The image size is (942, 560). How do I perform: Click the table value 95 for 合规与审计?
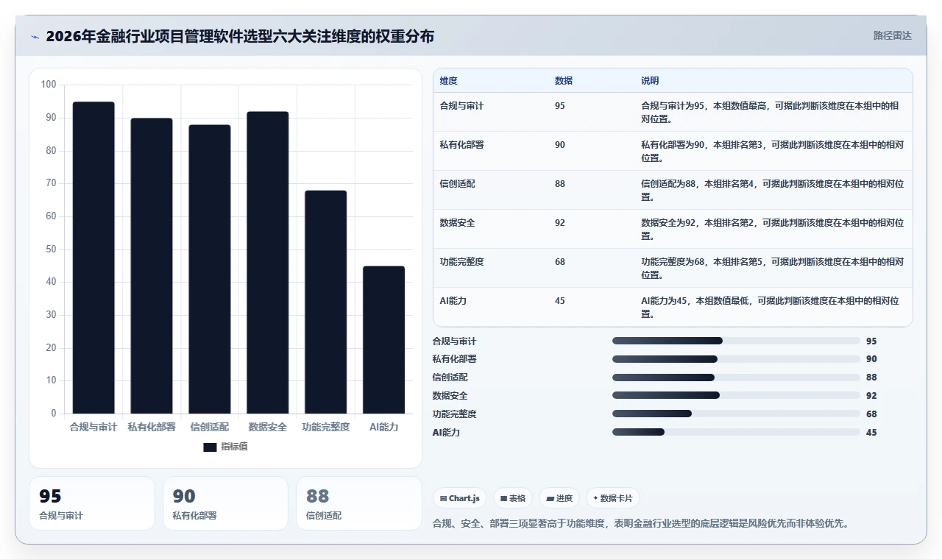pos(560,106)
